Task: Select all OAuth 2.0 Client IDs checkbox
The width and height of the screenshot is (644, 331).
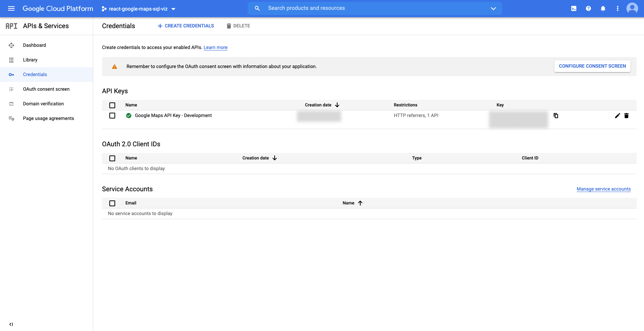Action: (x=112, y=158)
